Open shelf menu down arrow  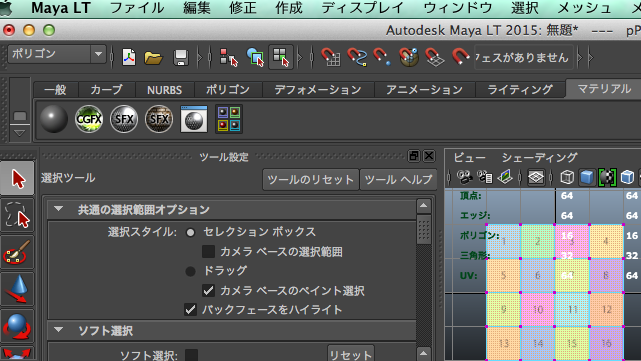coord(20,133)
